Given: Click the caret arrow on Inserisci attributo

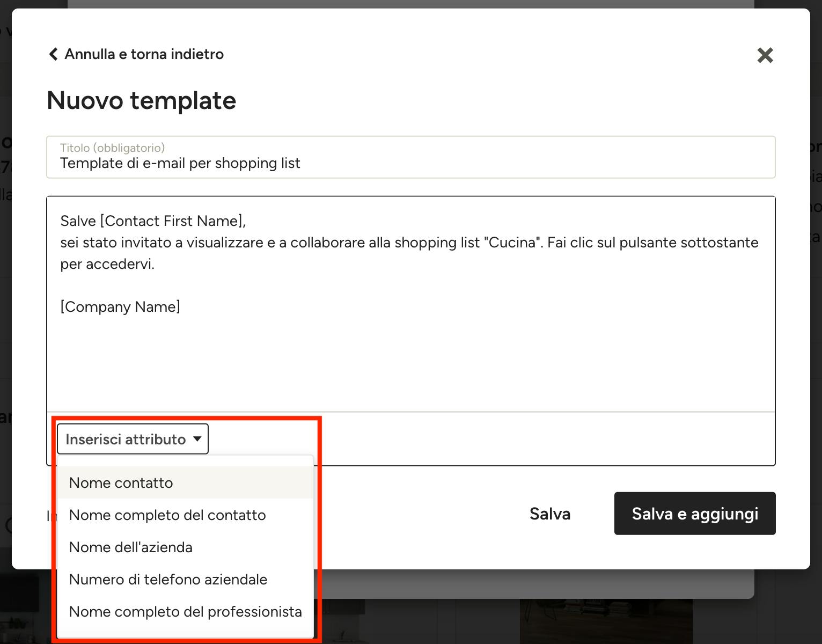Looking at the screenshot, I should coord(197,439).
